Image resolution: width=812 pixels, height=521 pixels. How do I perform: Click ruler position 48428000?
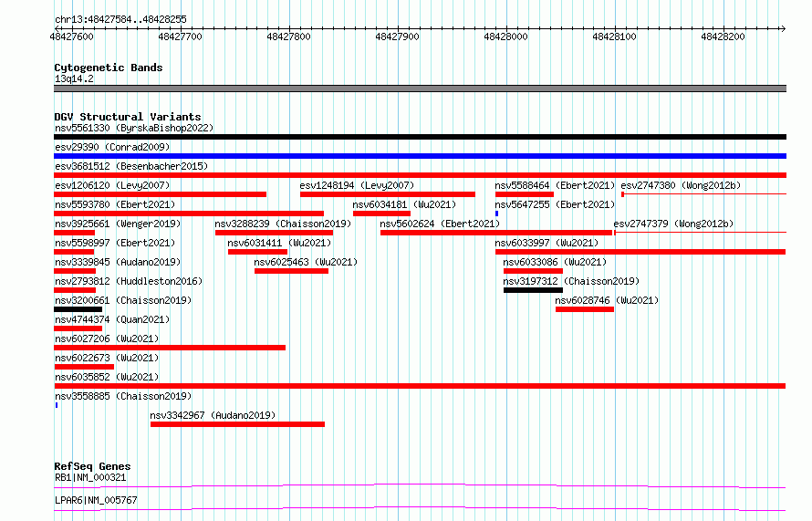[506, 36]
